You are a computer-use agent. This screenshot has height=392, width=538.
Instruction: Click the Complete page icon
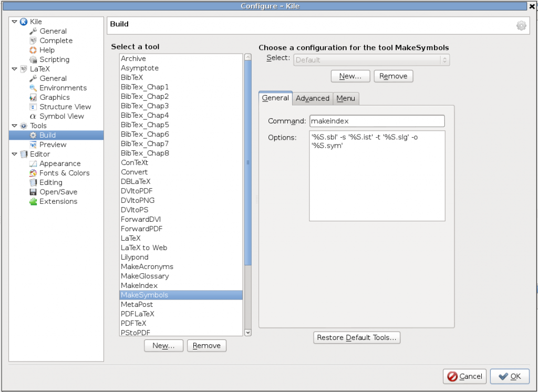pyautogui.click(x=33, y=40)
